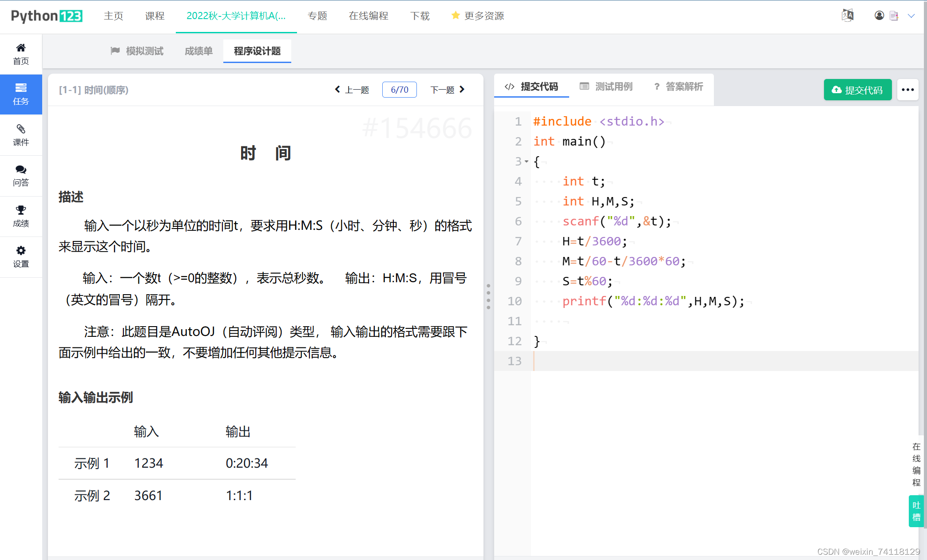Click the notes document icon near profile
Image resolution: width=927 pixels, height=560 pixels.
click(x=894, y=16)
